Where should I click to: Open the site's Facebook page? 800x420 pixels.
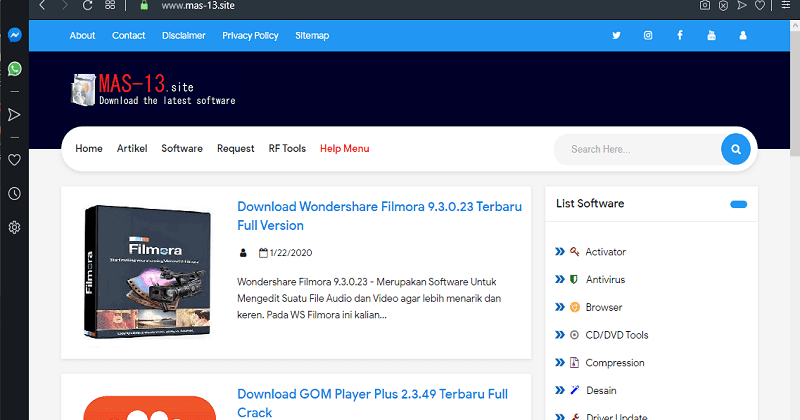pyautogui.click(x=680, y=35)
